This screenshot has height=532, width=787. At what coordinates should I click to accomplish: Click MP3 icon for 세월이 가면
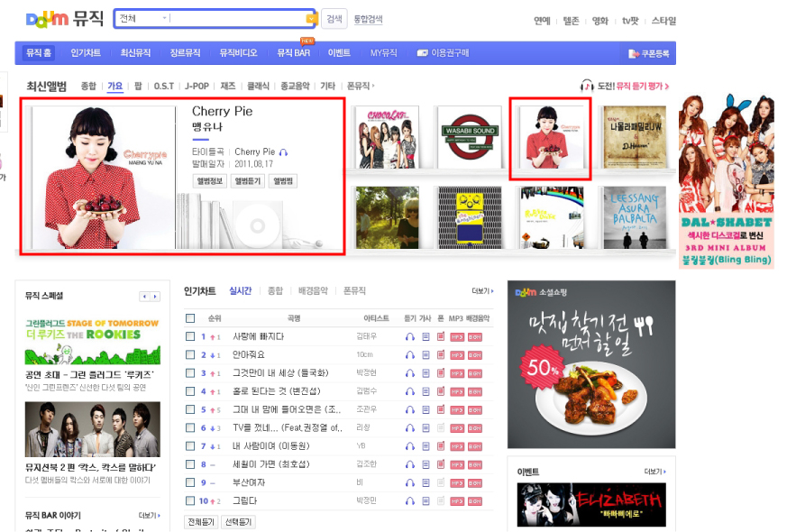click(457, 464)
